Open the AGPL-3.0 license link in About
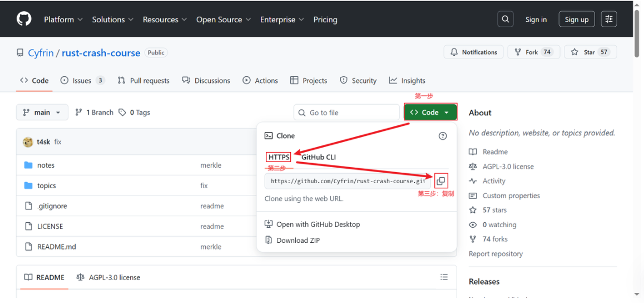The height and width of the screenshot is (303, 644). click(502, 167)
